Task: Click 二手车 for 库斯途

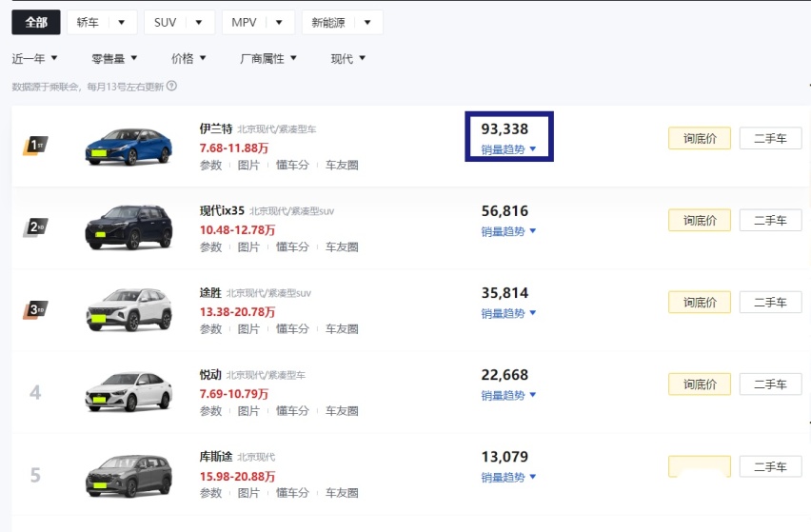Action: coord(770,467)
